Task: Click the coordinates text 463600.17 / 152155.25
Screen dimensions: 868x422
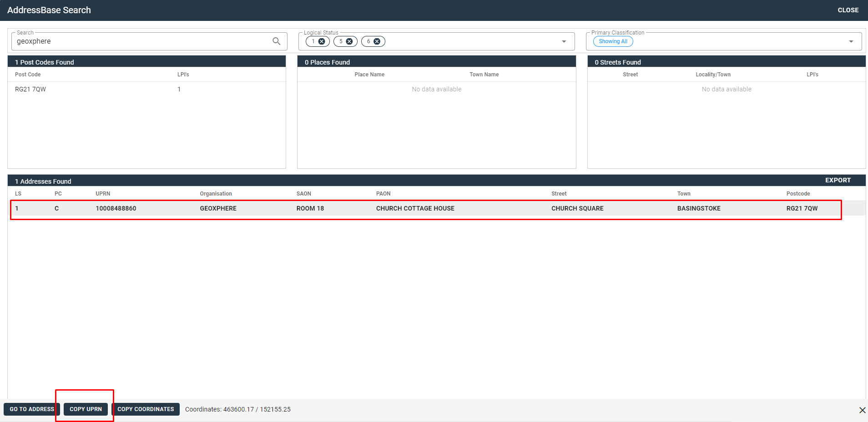Action: pos(257,409)
